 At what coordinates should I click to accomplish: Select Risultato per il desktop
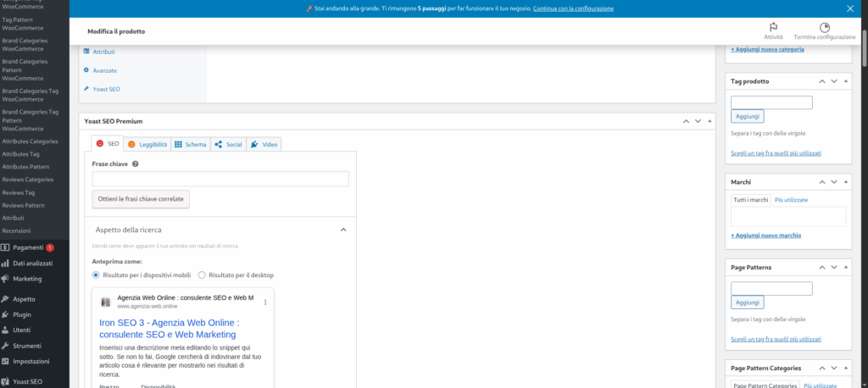click(202, 275)
